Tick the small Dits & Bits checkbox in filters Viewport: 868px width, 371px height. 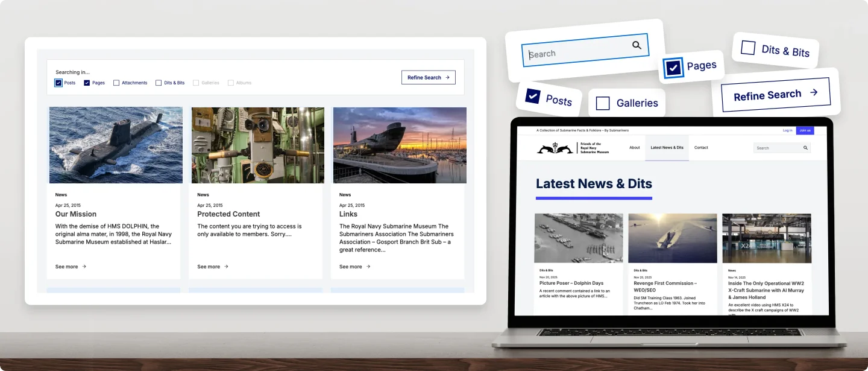point(159,83)
